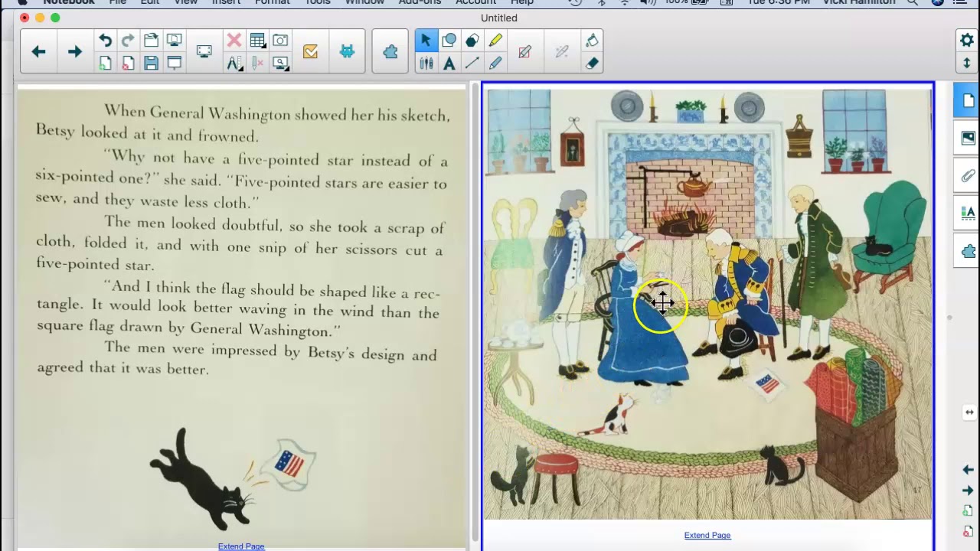Screen dimensions: 980x551
Task: Go to the previous page using the toolbar's left arrow
Action: tap(38, 51)
